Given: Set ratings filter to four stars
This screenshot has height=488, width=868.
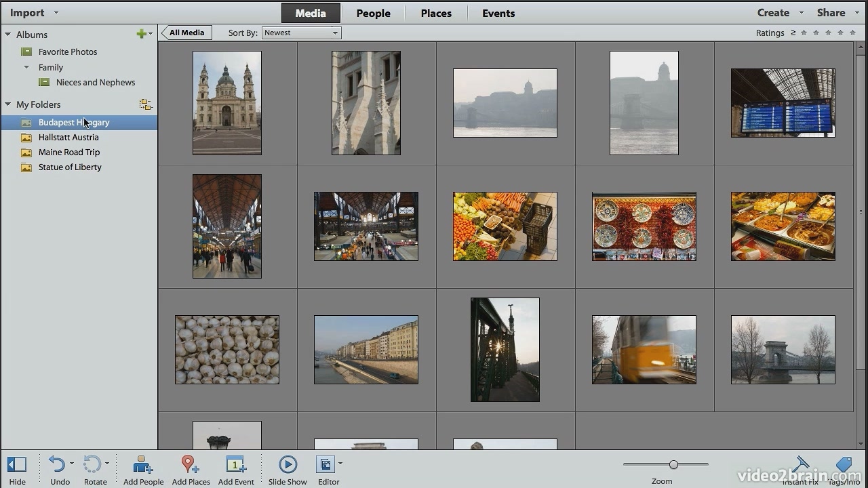Looking at the screenshot, I should [x=841, y=33].
